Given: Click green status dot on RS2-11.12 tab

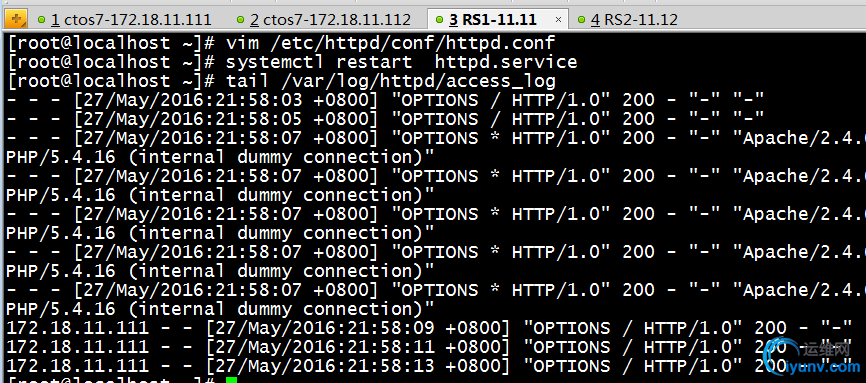Looking at the screenshot, I should 581,20.
